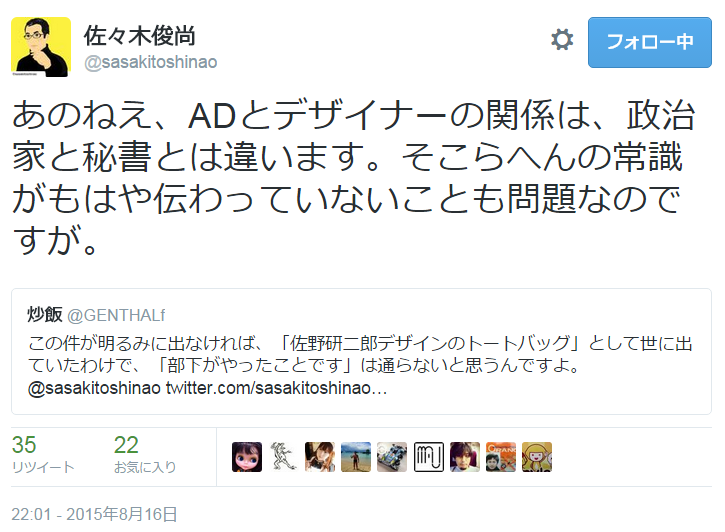The height and width of the screenshot is (532, 725).
Task: Open the race car avatar user
Action: point(392,457)
